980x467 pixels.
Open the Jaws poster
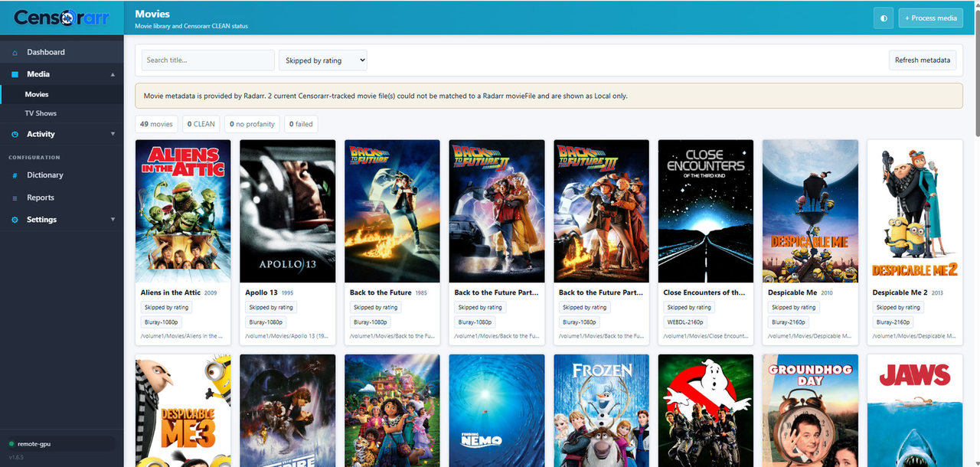(x=915, y=410)
